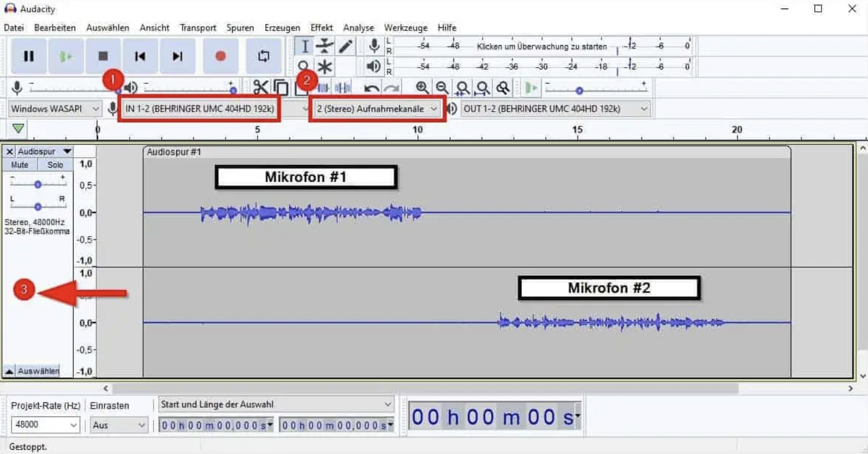Skip to start of the project
The width and height of the screenshot is (868, 454).
pyautogui.click(x=140, y=56)
